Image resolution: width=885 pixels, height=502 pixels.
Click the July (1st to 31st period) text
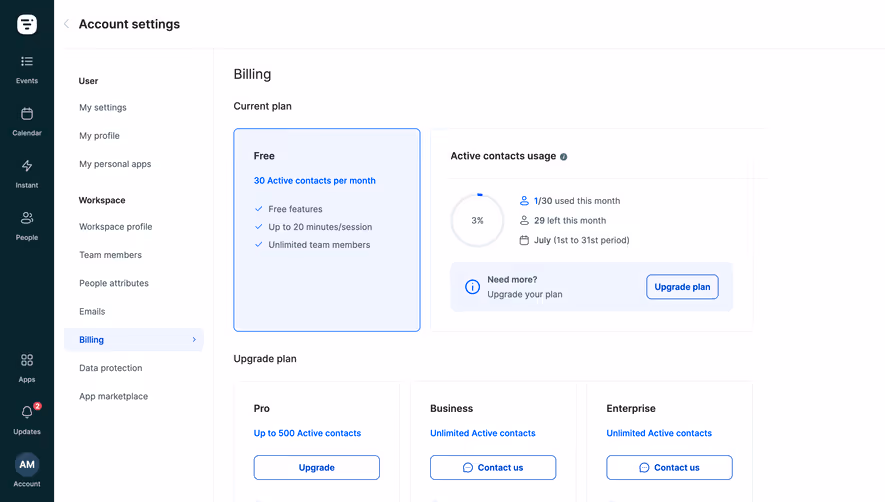click(581, 240)
